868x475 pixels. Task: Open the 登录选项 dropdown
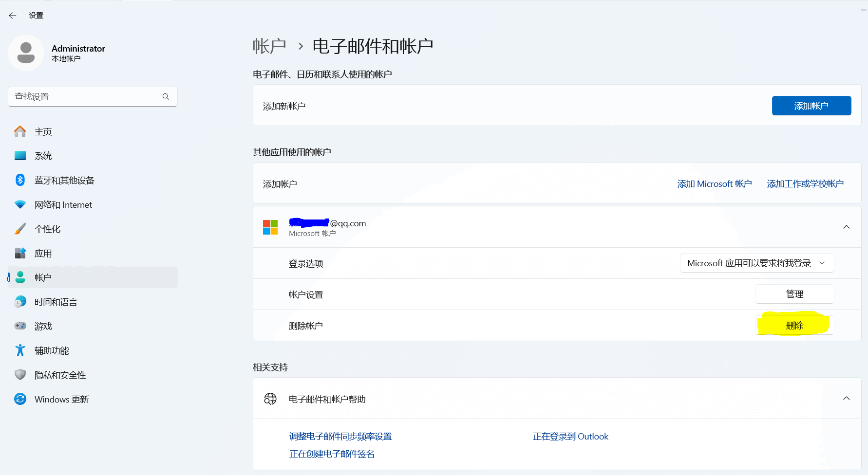click(x=756, y=263)
